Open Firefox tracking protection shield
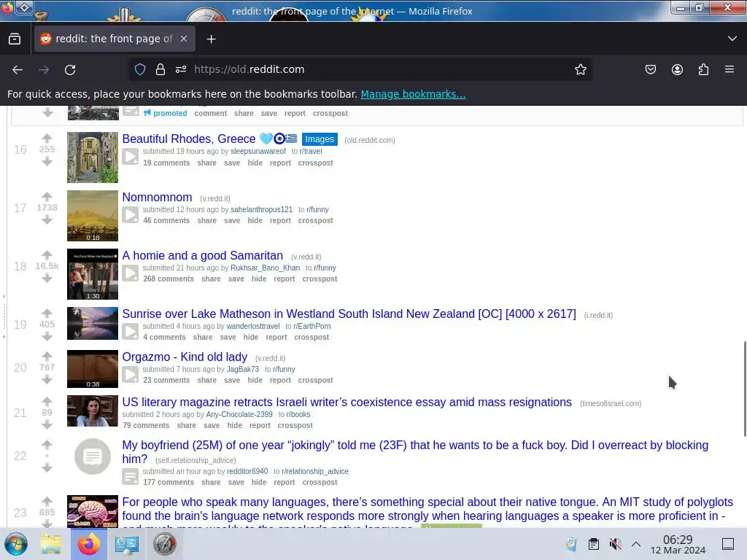The image size is (747, 560). coord(140,69)
